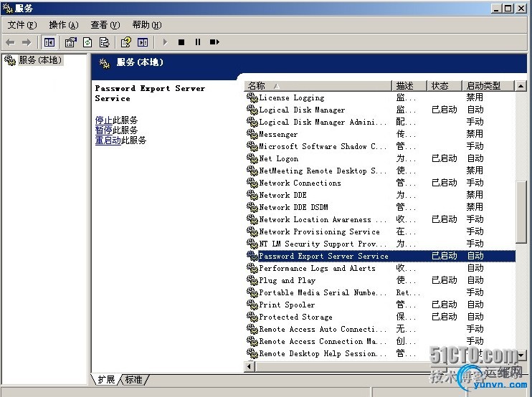This screenshot has height=397, width=532.
Task: Click the Forward arrow toolbar icon
Action: (27, 42)
